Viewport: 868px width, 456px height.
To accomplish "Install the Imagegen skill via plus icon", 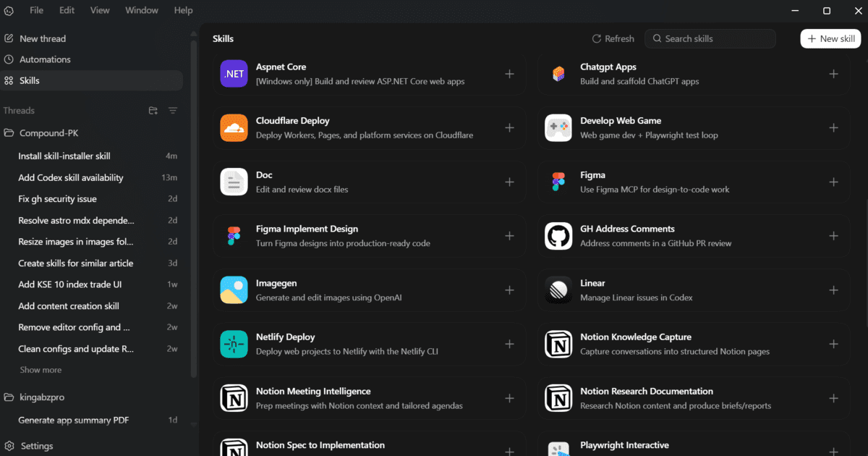I will (x=509, y=290).
